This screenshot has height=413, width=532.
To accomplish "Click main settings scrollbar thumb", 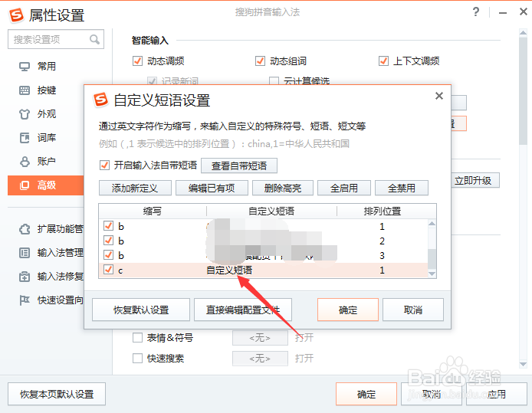I will point(523,90).
